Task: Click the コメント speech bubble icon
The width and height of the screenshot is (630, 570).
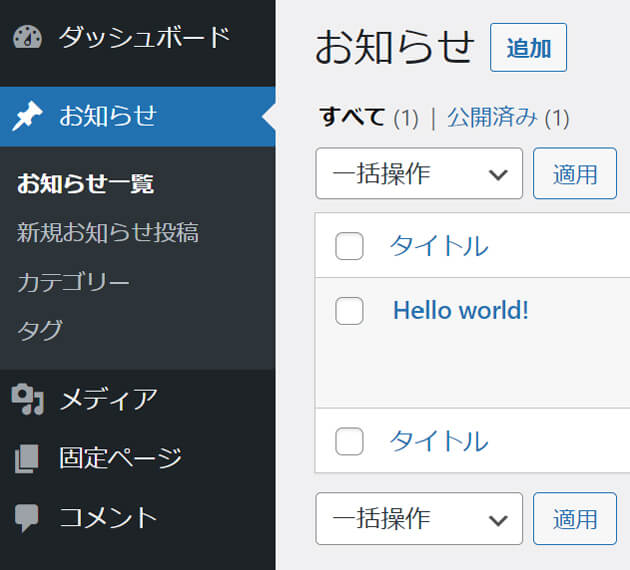Action: coord(27,518)
